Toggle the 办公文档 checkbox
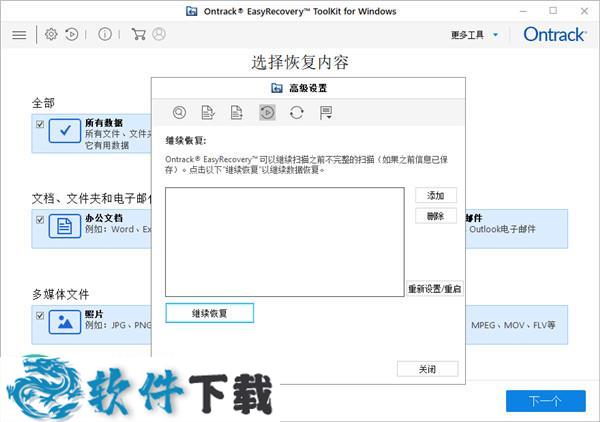 coord(40,220)
